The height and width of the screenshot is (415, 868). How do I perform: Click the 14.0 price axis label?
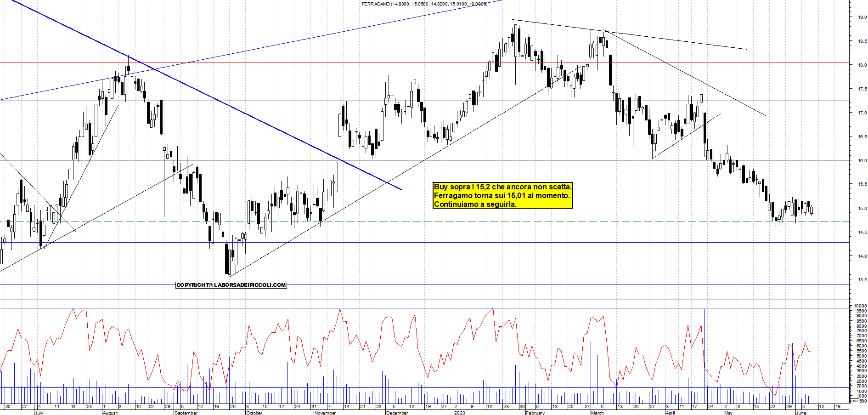point(862,256)
